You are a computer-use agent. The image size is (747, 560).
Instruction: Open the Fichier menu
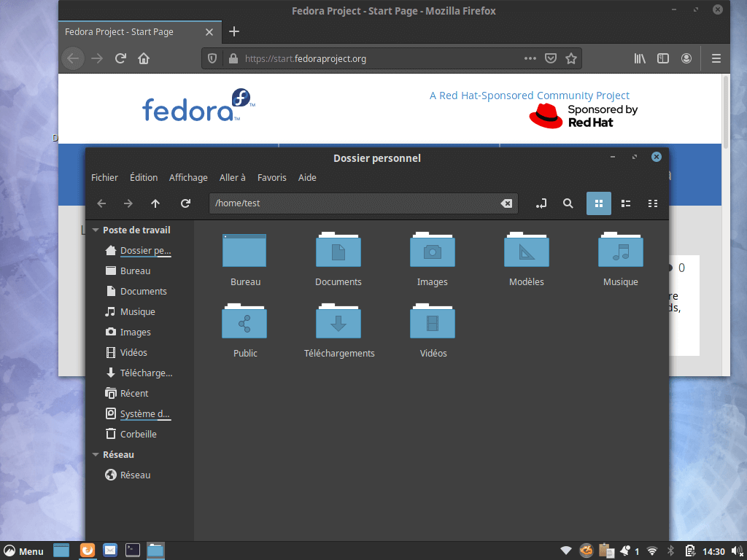coord(104,178)
